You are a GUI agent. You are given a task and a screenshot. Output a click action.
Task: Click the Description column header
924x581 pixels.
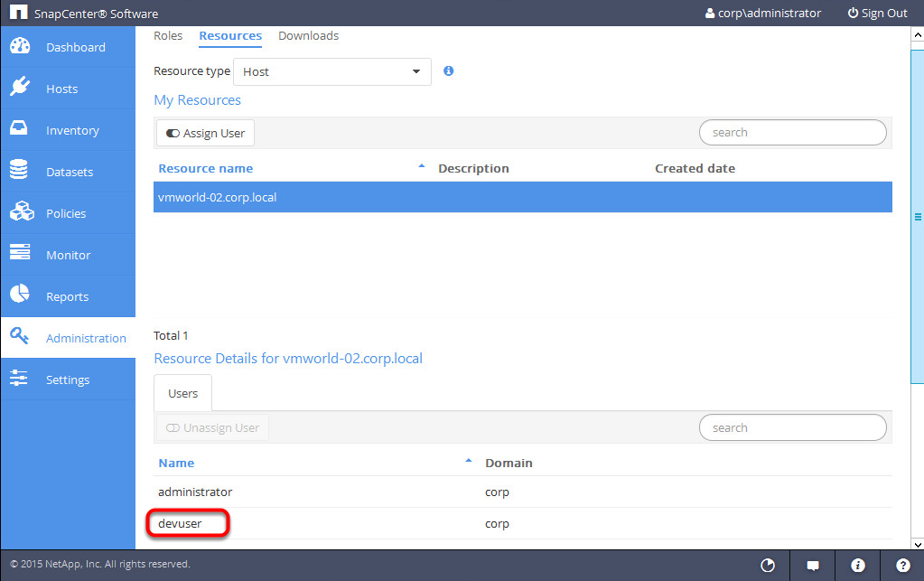tap(473, 169)
